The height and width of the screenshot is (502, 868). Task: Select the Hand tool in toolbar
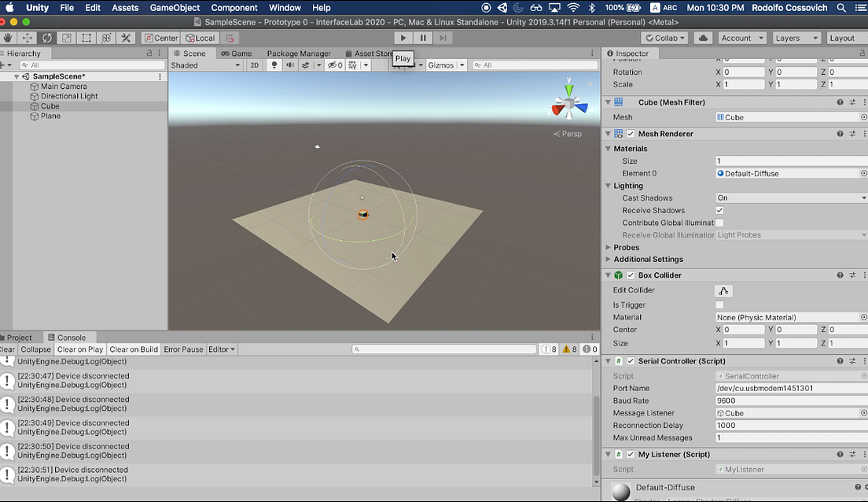8,38
